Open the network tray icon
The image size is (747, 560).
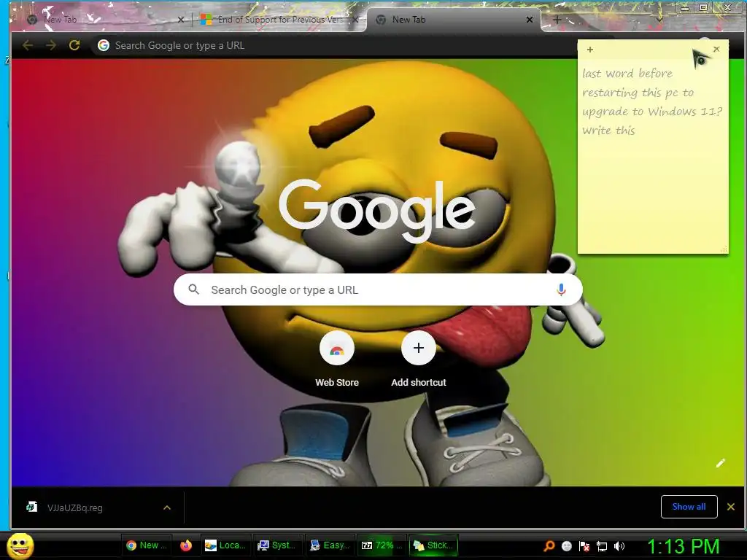point(602,546)
